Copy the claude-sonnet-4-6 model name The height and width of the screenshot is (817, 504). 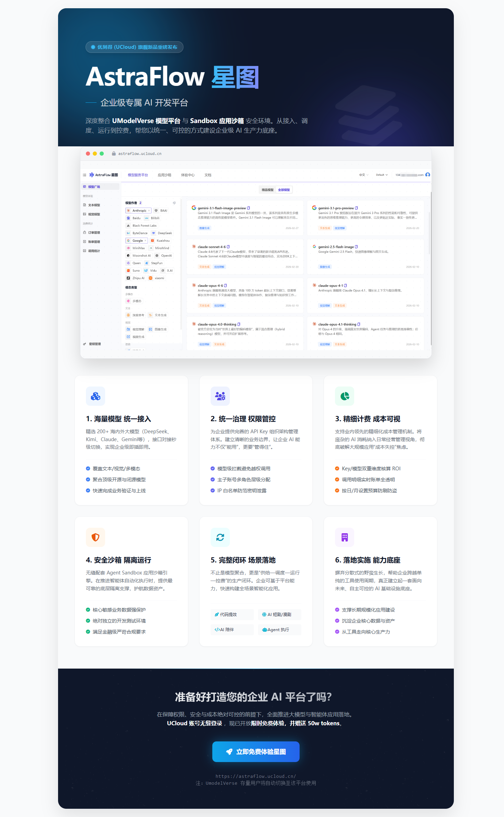click(x=228, y=247)
